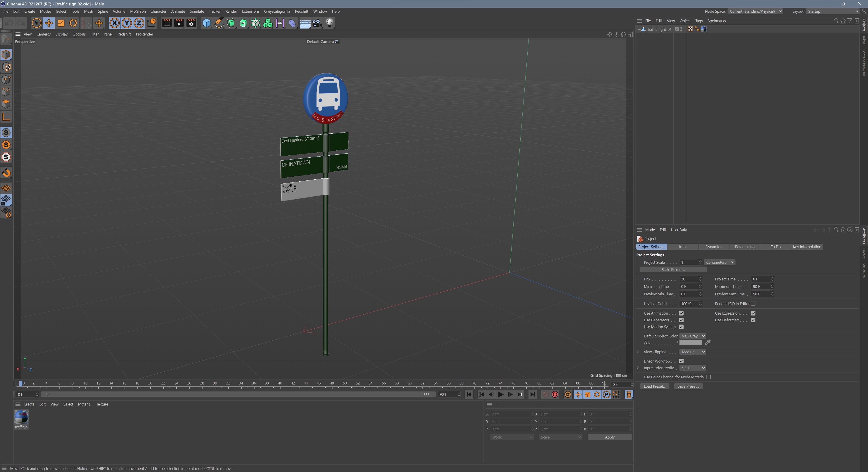The height and width of the screenshot is (472, 868).
Task: Toggle Z axis lock
Action: pos(139,23)
